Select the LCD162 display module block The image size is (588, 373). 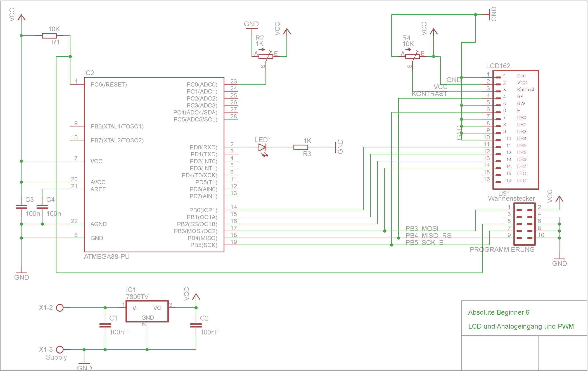(x=516, y=130)
